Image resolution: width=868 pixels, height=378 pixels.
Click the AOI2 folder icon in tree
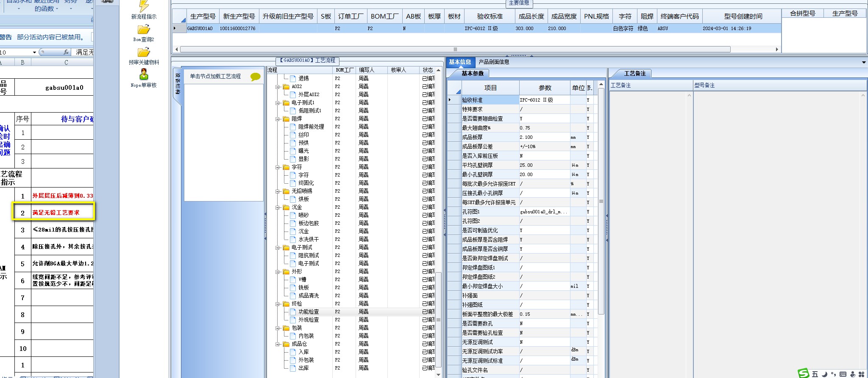(286, 86)
